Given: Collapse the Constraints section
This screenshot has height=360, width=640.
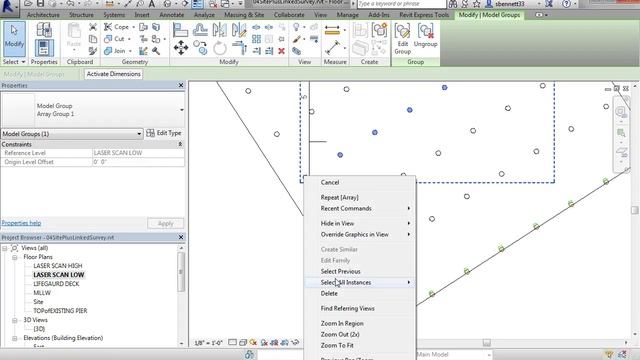Looking at the screenshot, I should click(x=180, y=144).
